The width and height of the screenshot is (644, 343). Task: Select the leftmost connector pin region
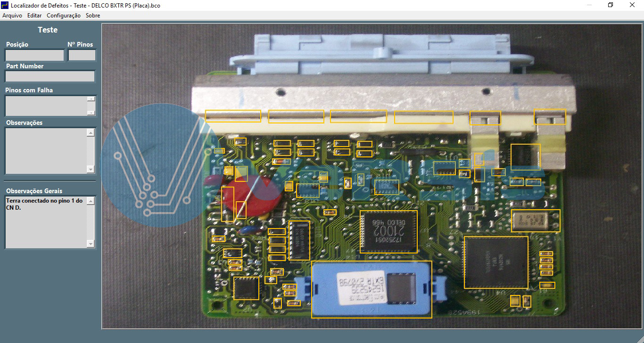(233, 116)
